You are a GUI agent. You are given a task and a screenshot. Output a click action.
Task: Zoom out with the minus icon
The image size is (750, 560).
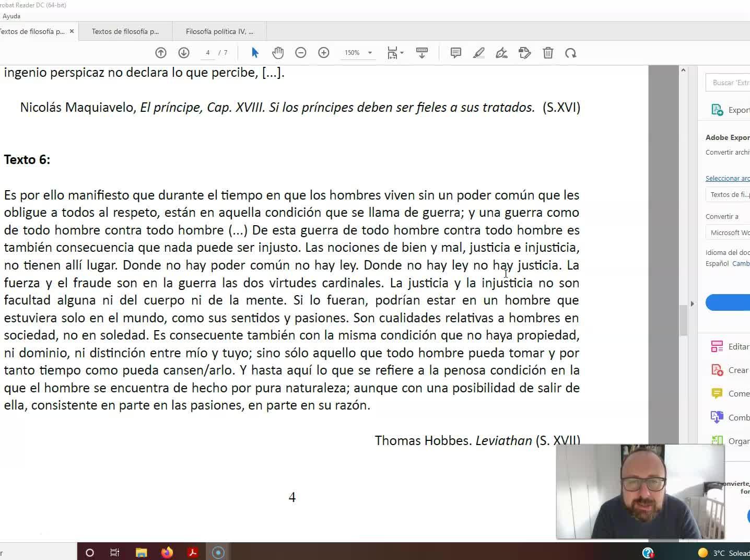coord(301,53)
